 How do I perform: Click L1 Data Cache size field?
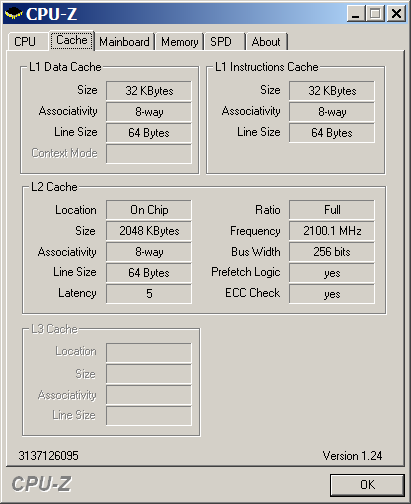(149, 91)
